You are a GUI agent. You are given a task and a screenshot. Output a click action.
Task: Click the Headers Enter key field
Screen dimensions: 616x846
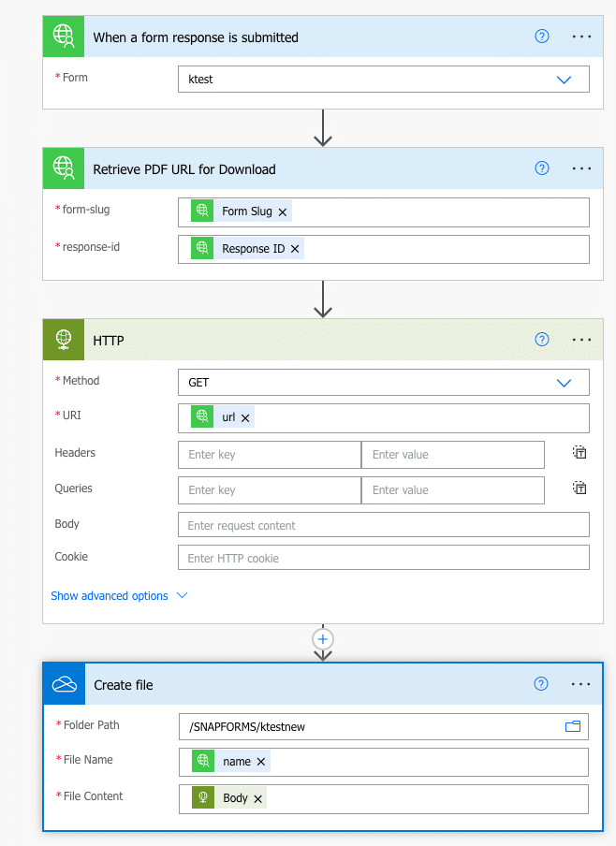click(269, 455)
